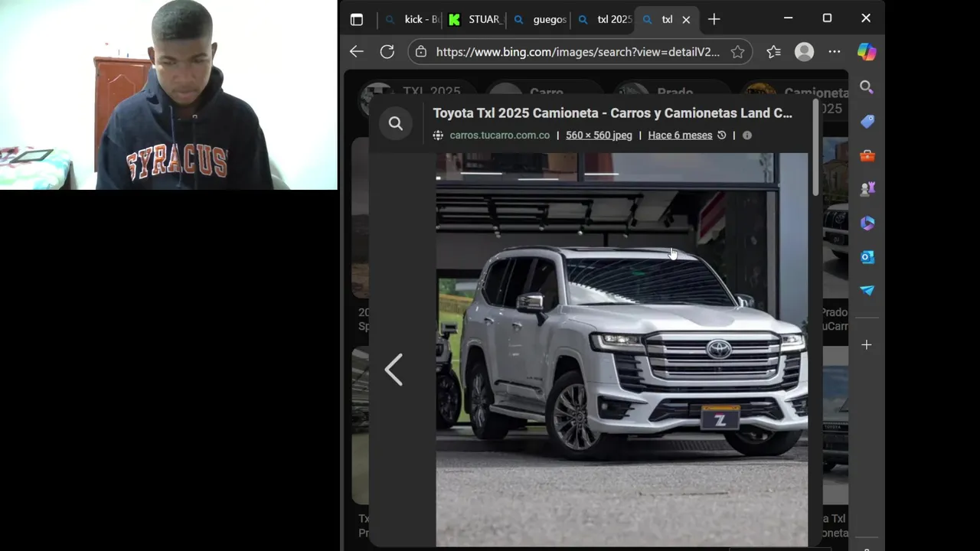This screenshot has width=980, height=551.
Task: Open Outlook in the sidebar
Action: [867, 257]
